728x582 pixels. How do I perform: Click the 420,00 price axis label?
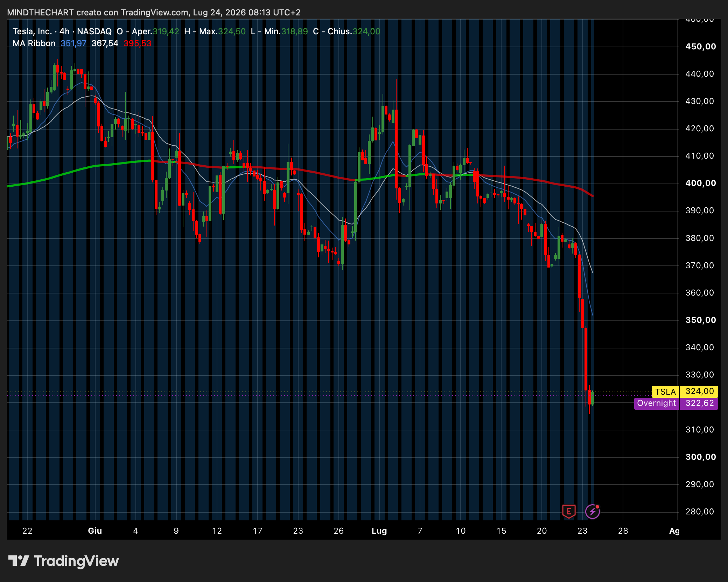click(700, 129)
